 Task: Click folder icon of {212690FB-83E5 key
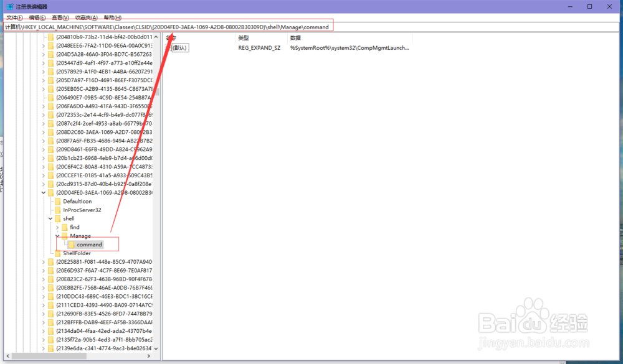click(x=50, y=314)
